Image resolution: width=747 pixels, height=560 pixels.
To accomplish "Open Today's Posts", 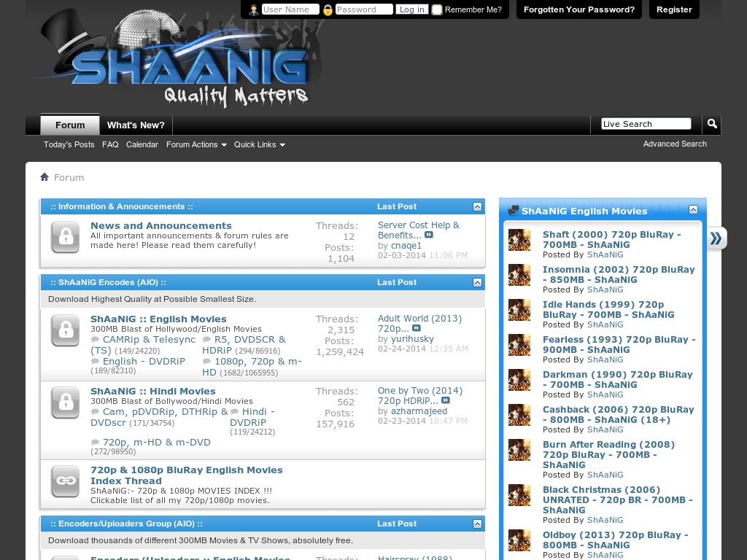I will click(x=69, y=144).
